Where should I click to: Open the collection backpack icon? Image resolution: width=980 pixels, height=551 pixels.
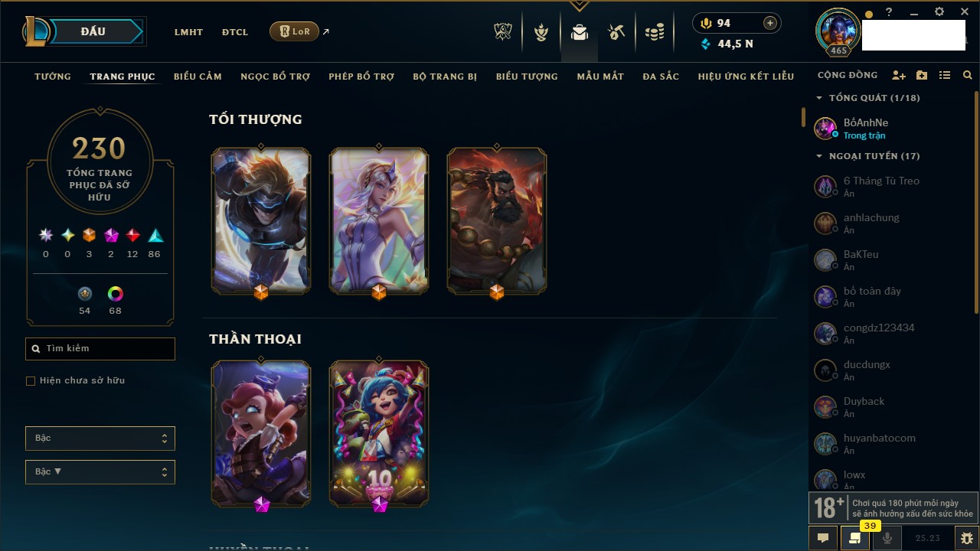(x=580, y=32)
